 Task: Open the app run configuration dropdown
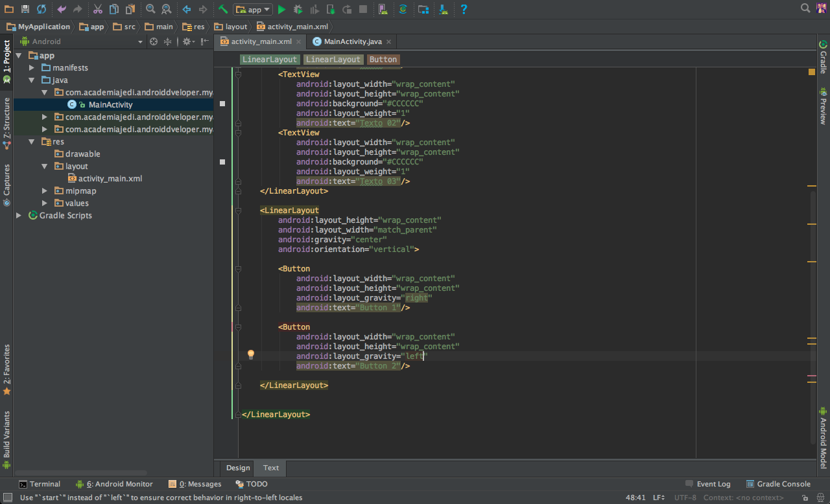(x=253, y=10)
